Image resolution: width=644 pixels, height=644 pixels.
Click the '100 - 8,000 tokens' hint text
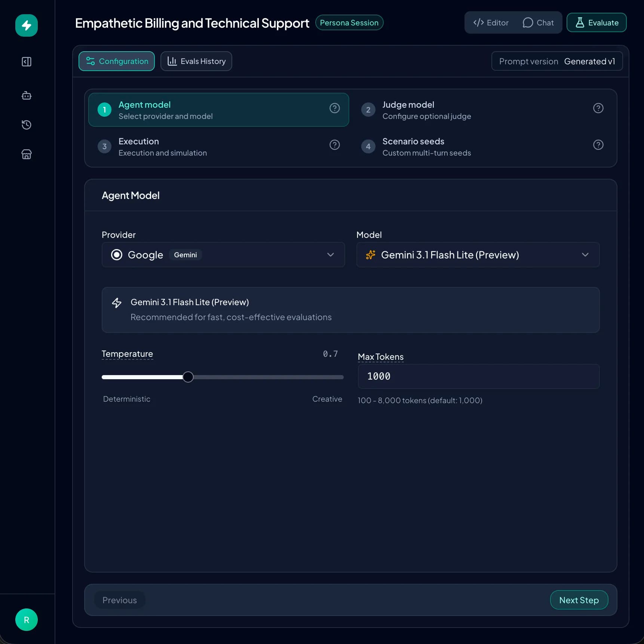[x=420, y=401]
